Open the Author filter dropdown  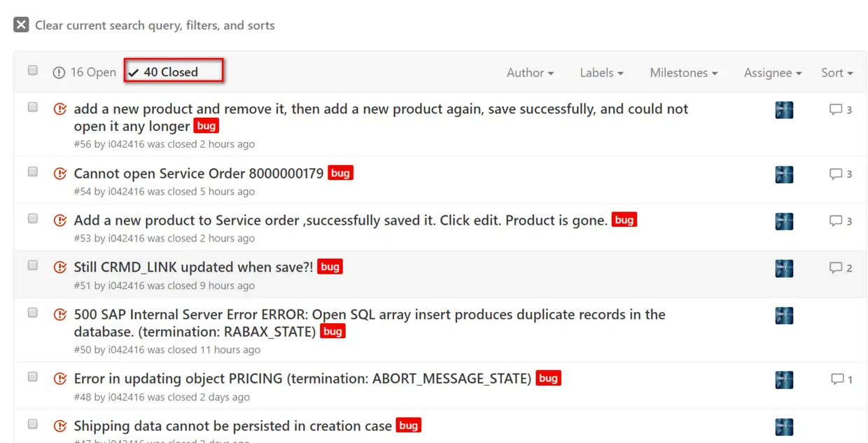coord(530,73)
